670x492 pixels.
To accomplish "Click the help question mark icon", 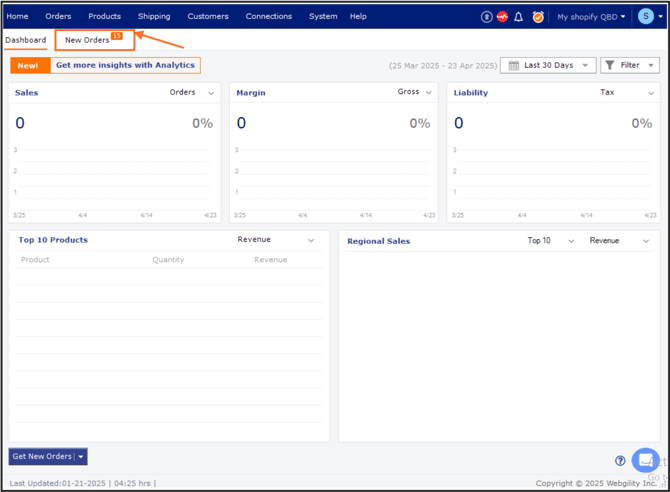I will pos(620,461).
